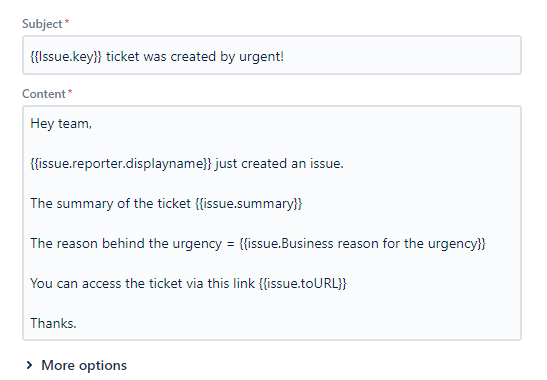Click "ticket was created by" in Subject
547x380 pixels.
[x=171, y=57]
